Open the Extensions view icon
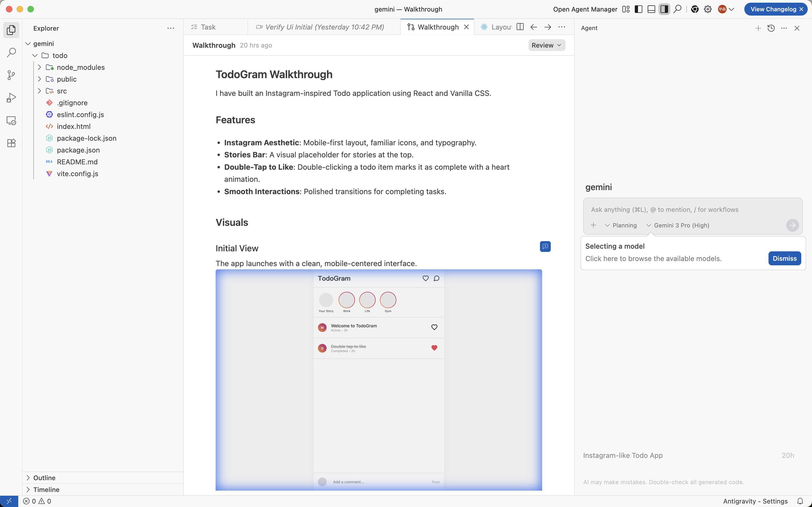This screenshot has height=507, width=812. tap(11, 143)
